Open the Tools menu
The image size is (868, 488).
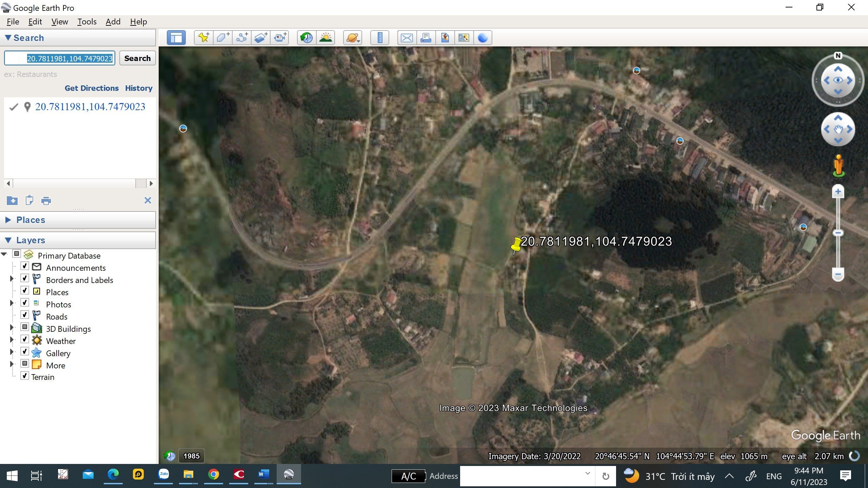pos(87,22)
